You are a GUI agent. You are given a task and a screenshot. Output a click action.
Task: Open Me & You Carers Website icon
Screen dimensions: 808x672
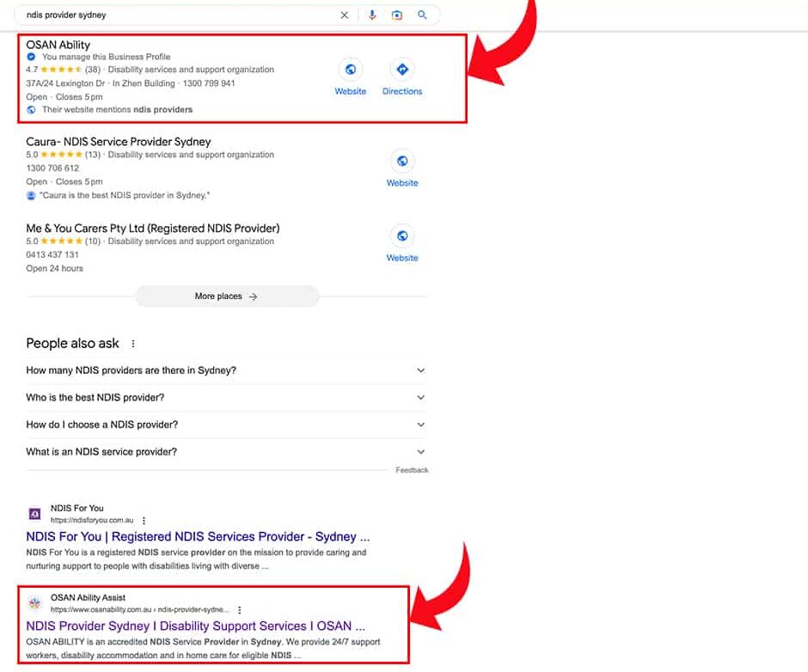point(402,236)
